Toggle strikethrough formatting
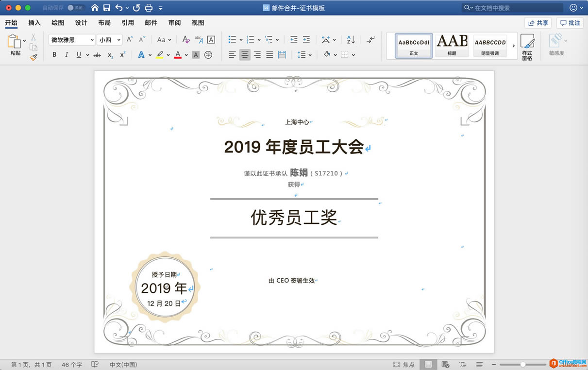This screenshot has width=588, height=370. tap(97, 54)
